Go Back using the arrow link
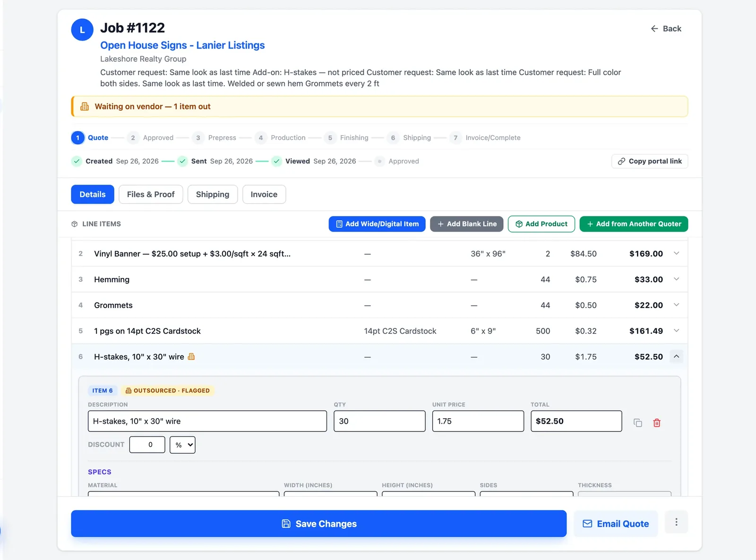The height and width of the screenshot is (560, 756). tap(666, 29)
